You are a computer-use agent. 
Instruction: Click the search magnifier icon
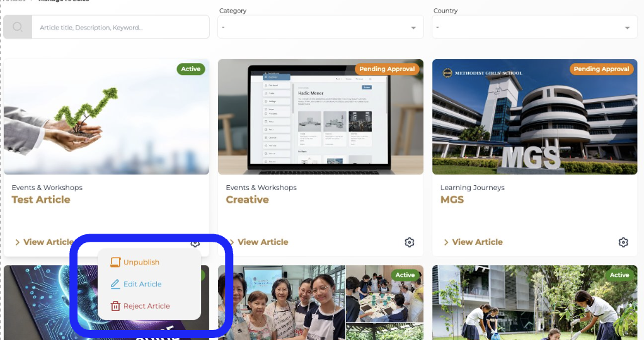[18, 27]
